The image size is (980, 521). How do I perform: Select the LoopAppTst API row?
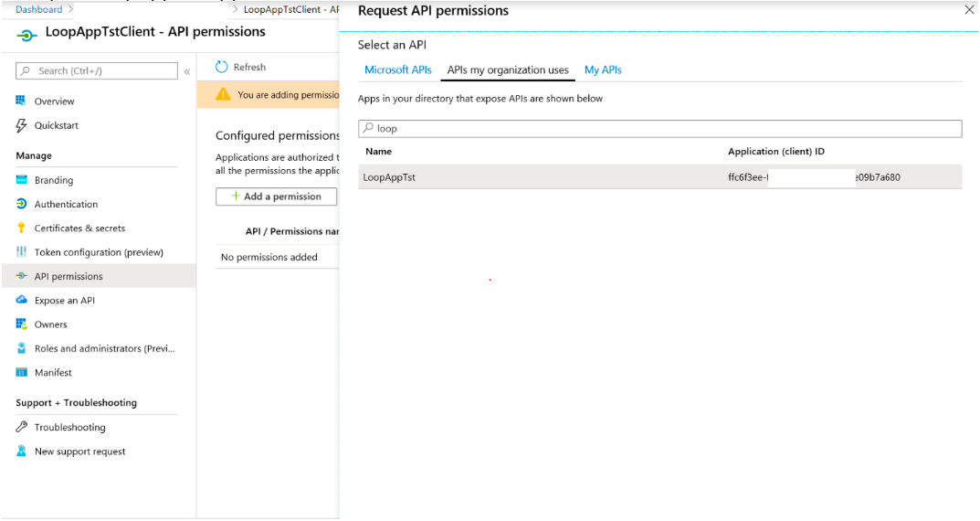coord(660,177)
